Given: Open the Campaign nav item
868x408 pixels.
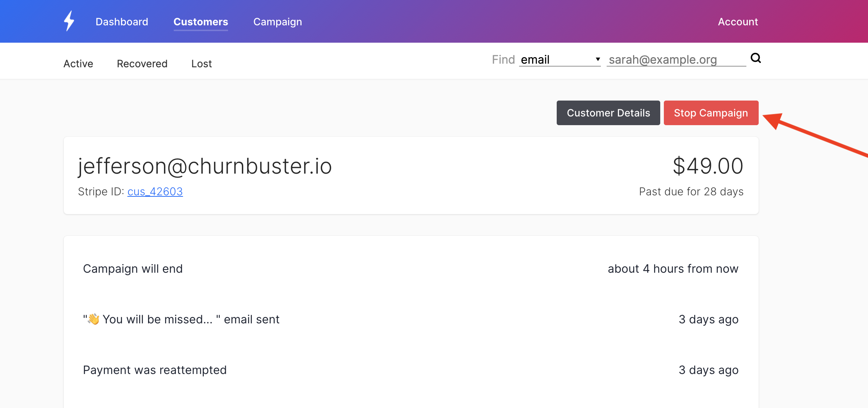Looking at the screenshot, I should pos(278,22).
